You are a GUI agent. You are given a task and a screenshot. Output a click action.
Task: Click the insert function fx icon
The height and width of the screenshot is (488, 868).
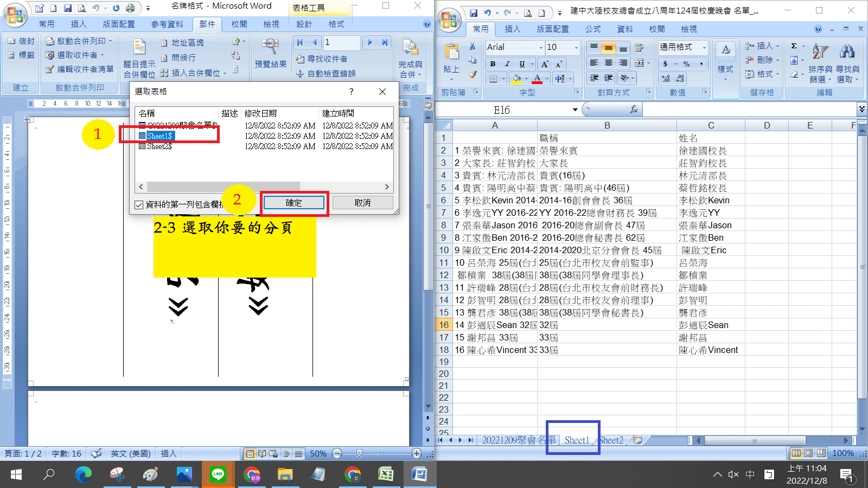tap(634, 110)
